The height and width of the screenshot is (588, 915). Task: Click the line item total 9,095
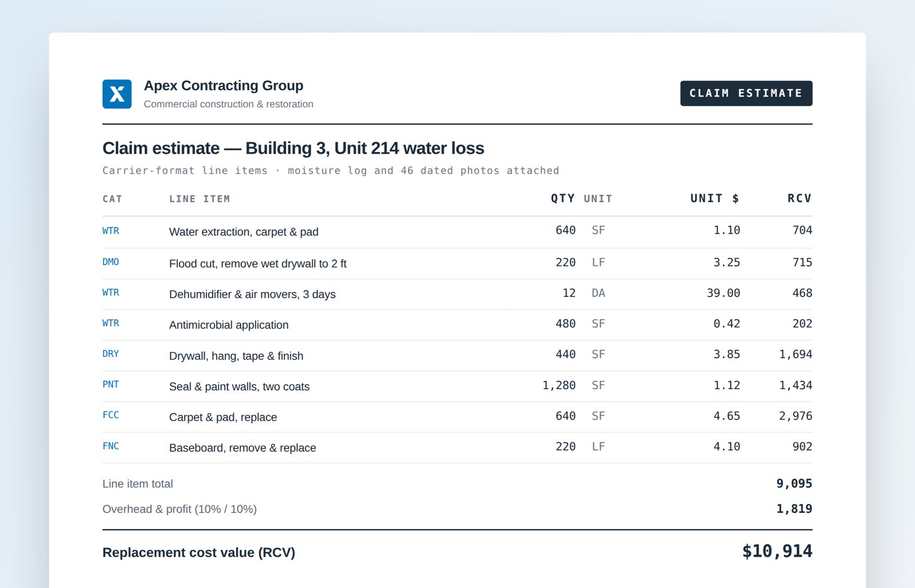tap(794, 483)
